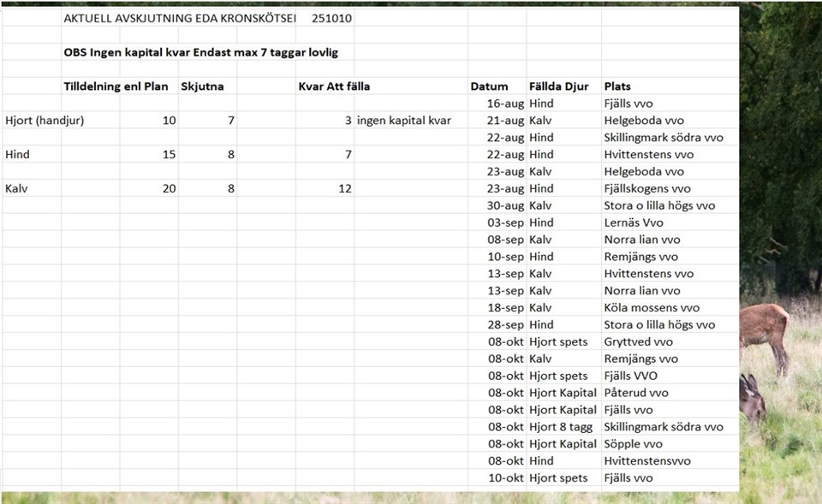Click the Kalv allocation value 20
The width and height of the screenshot is (822, 504).
[x=169, y=188]
